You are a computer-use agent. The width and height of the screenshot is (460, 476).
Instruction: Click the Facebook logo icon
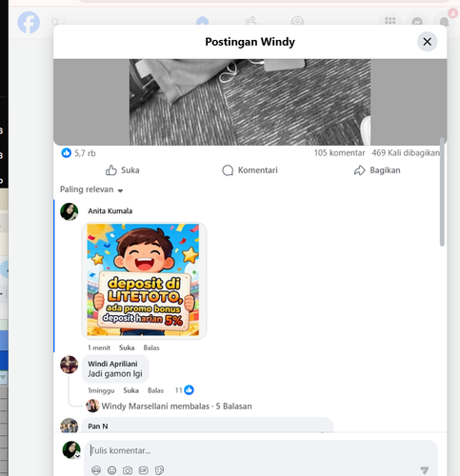coord(29,22)
